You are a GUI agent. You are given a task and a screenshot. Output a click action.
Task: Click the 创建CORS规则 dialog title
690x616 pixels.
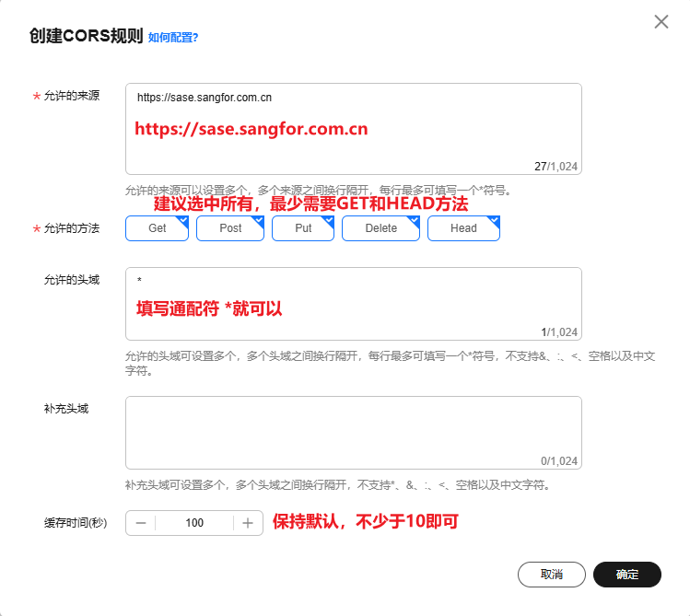[86, 37]
